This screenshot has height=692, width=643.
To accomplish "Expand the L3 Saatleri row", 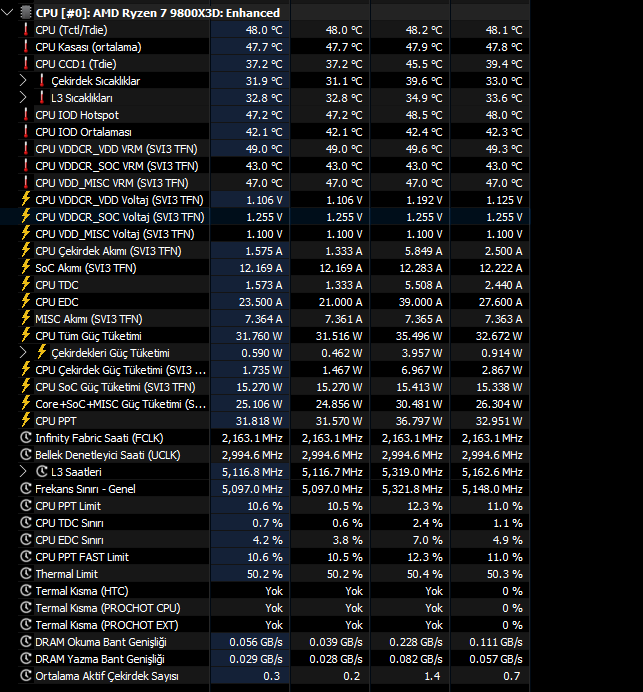I will pyautogui.click(x=23, y=472).
